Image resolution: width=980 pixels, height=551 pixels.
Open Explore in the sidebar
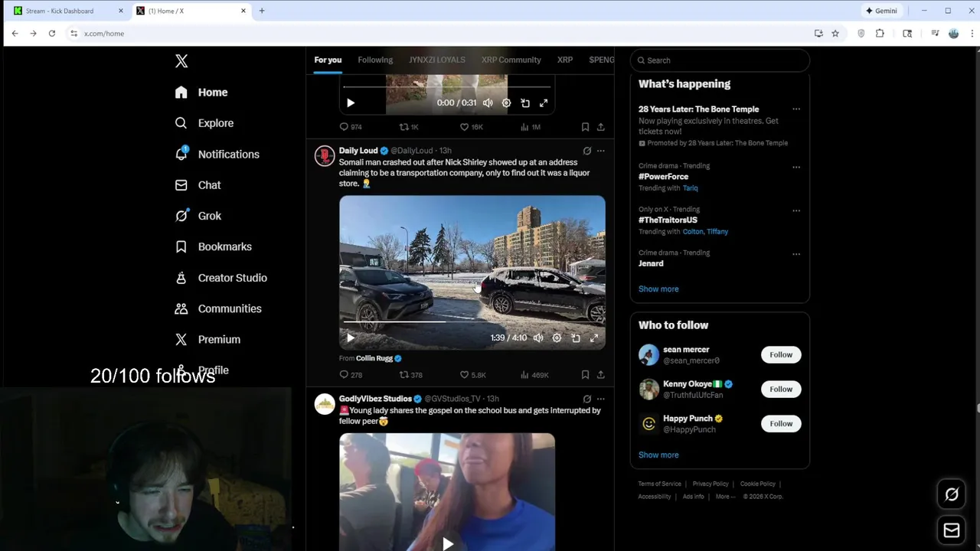(x=204, y=123)
